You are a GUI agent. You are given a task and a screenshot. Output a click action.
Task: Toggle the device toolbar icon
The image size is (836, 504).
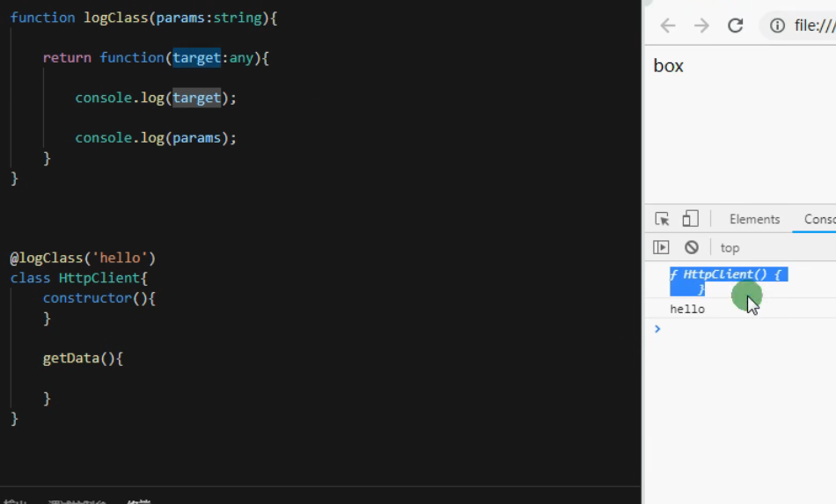coord(691,219)
